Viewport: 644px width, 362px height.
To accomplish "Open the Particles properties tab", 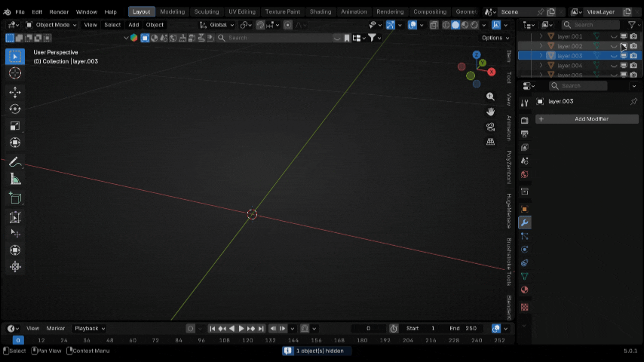I will pos(525,236).
